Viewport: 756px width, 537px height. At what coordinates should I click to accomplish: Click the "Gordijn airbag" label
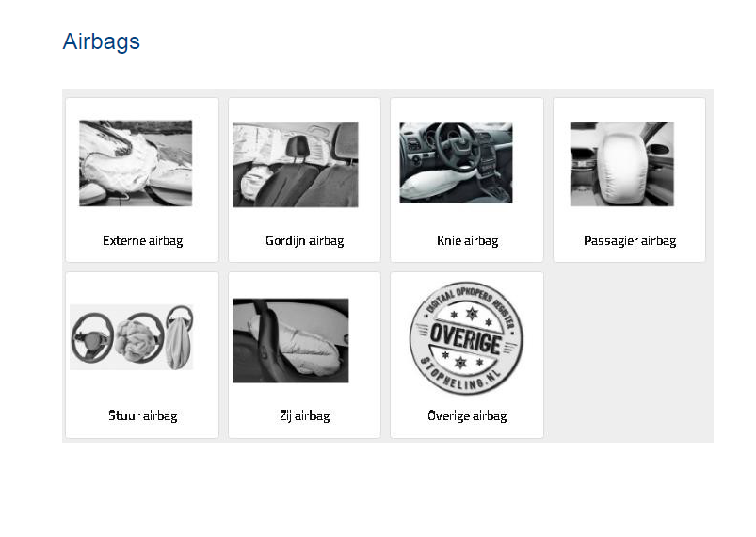[305, 241]
